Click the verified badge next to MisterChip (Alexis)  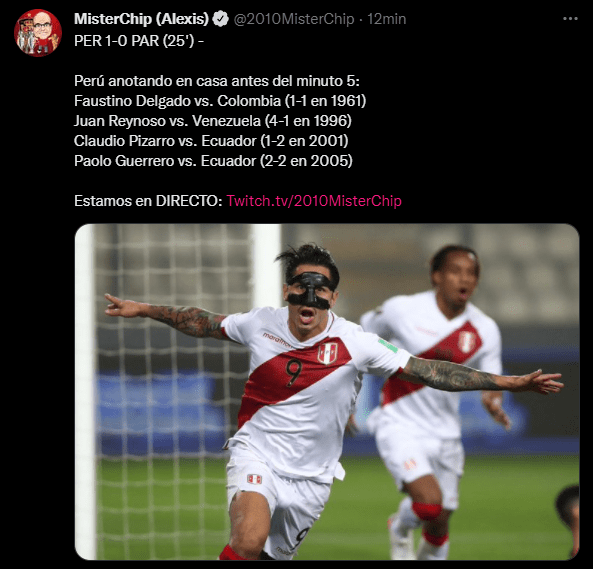(x=220, y=19)
